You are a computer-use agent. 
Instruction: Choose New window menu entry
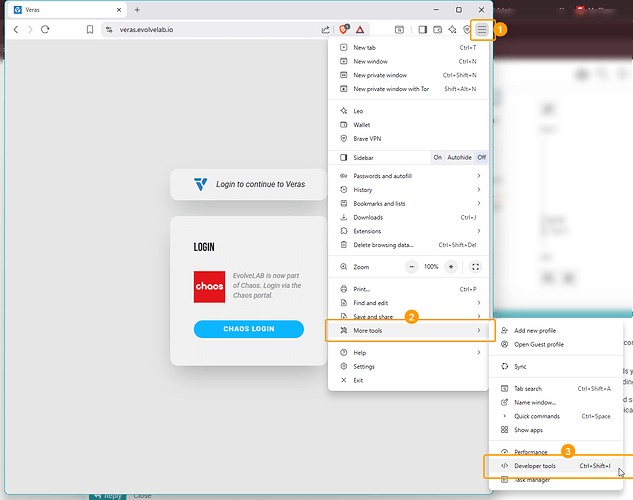(409, 61)
